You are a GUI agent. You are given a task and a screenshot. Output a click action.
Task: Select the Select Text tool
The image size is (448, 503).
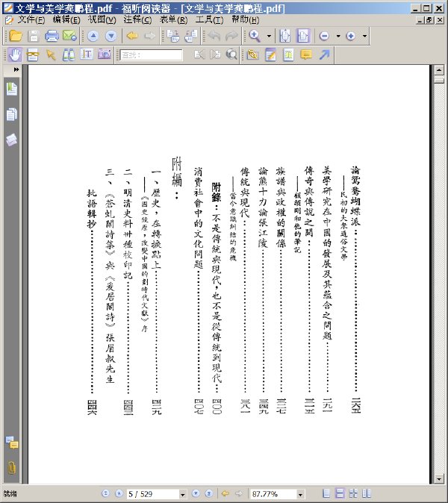pos(87,54)
